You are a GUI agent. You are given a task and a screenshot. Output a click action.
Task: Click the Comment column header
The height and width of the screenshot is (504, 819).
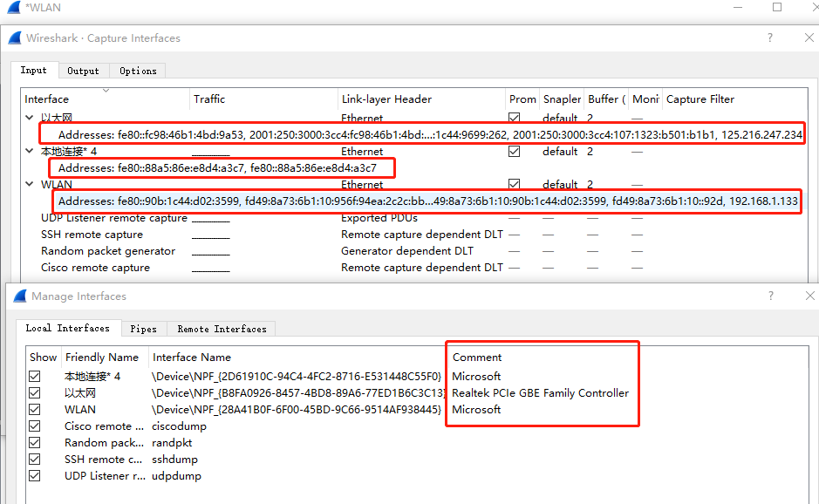pos(477,358)
